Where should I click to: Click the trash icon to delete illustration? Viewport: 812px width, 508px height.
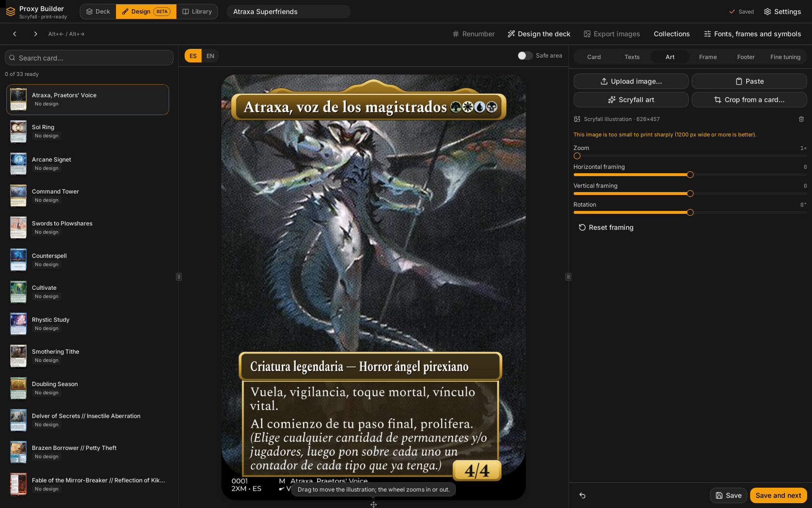pos(801,119)
